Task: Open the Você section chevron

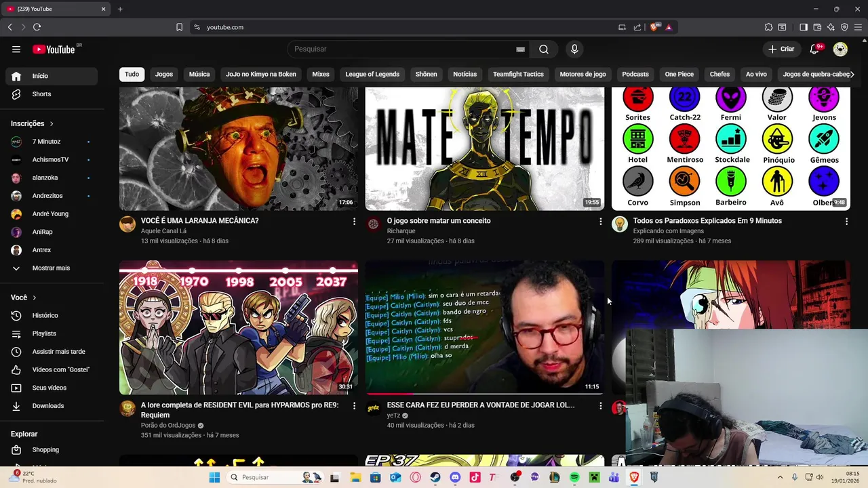Action: pyautogui.click(x=35, y=298)
